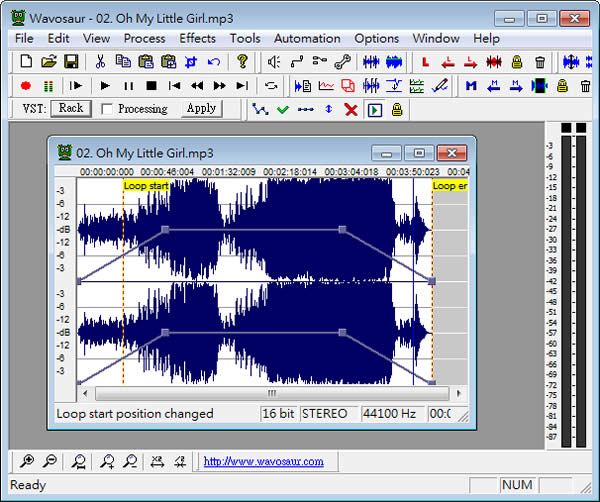Image resolution: width=600 pixels, height=502 pixels.
Task: Open the Automation menu
Action: pyautogui.click(x=307, y=38)
